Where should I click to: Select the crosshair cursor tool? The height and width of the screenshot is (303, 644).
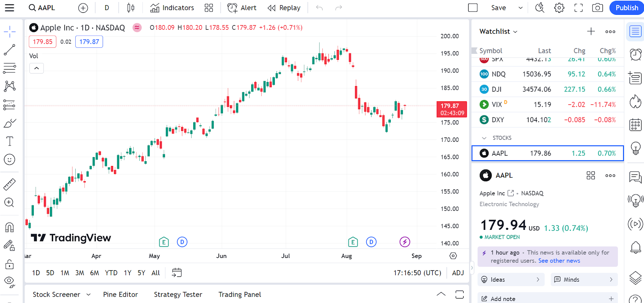click(10, 31)
